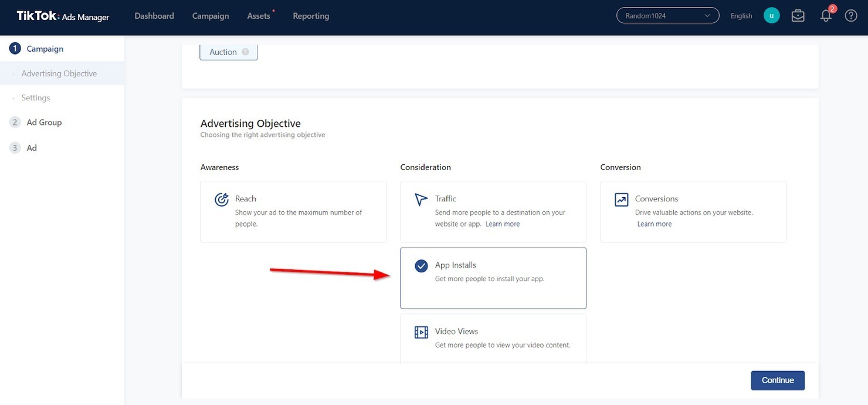Open the Campaign menu in top bar
The height and width of the screenshot is (405, 868).
211,16
